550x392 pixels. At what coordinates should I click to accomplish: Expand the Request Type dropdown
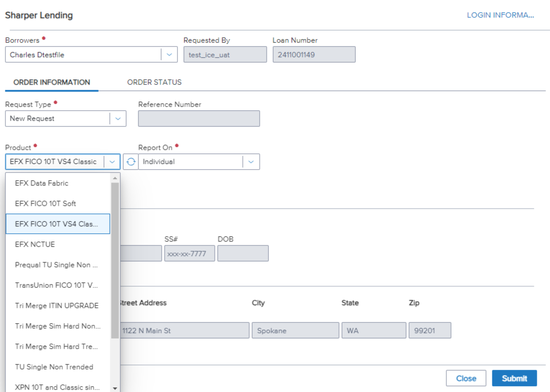118,118
